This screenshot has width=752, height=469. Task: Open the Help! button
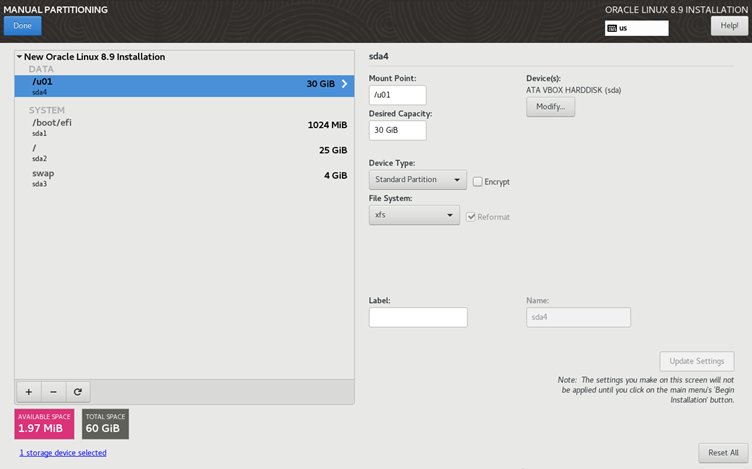(729, 26)
